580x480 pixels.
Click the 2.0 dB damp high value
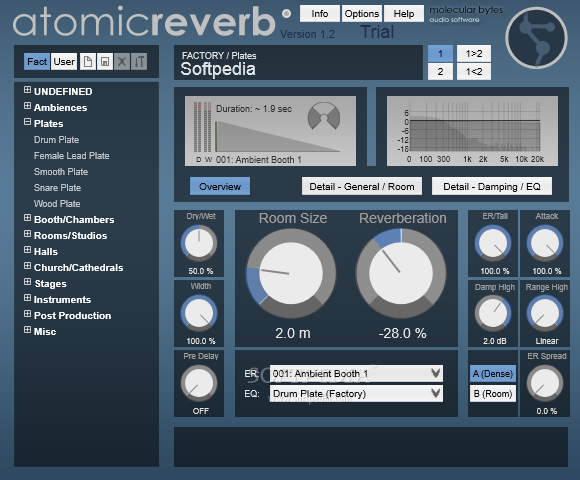495,341
